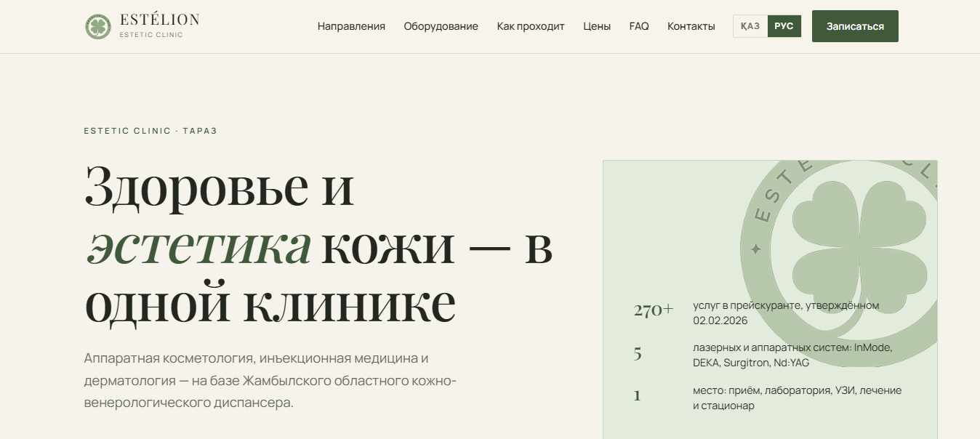Click the ESTETIC CLINIC · ТАРАЗ label

click(150, 131)
